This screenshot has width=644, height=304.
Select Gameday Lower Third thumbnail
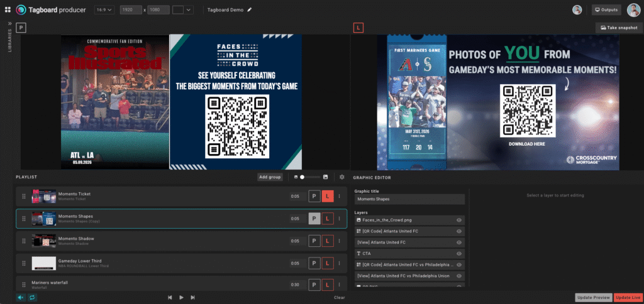pyautogui.click(x=44, y=263)
